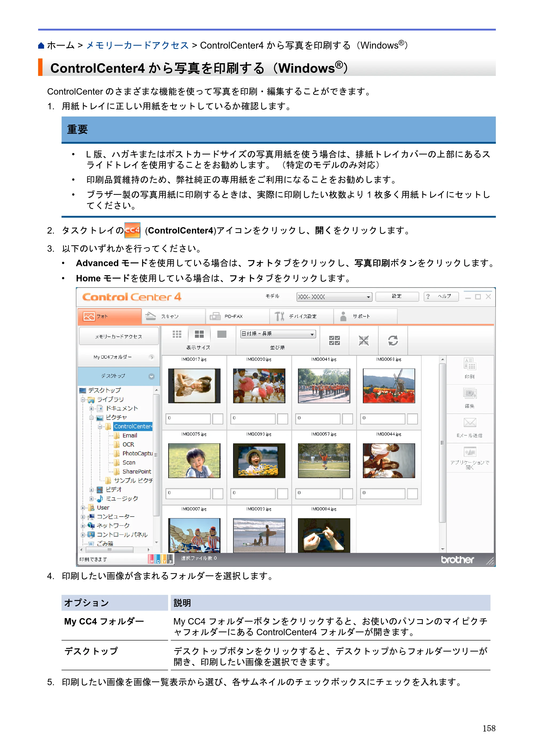Open the モデル XXX-XXXX dropdown
The width and height of the screenshot is (534, 756).
[334, 297]
